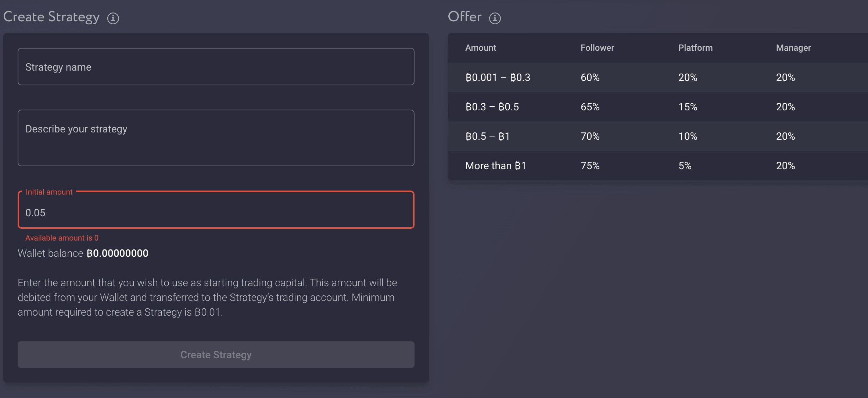Click the Amount column header

pyautogui.click(x=480, y=48)
